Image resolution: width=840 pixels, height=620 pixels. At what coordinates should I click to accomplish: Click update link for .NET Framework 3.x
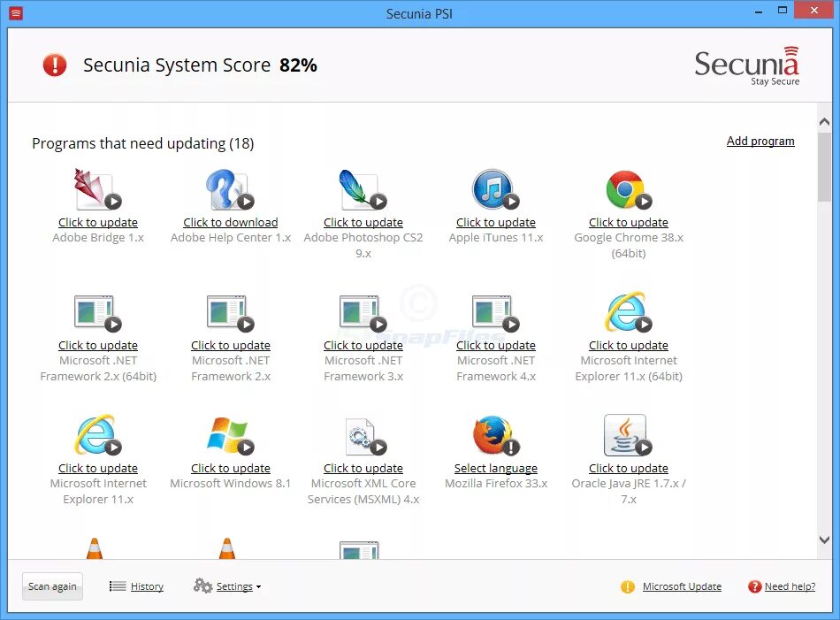point(363,346)
